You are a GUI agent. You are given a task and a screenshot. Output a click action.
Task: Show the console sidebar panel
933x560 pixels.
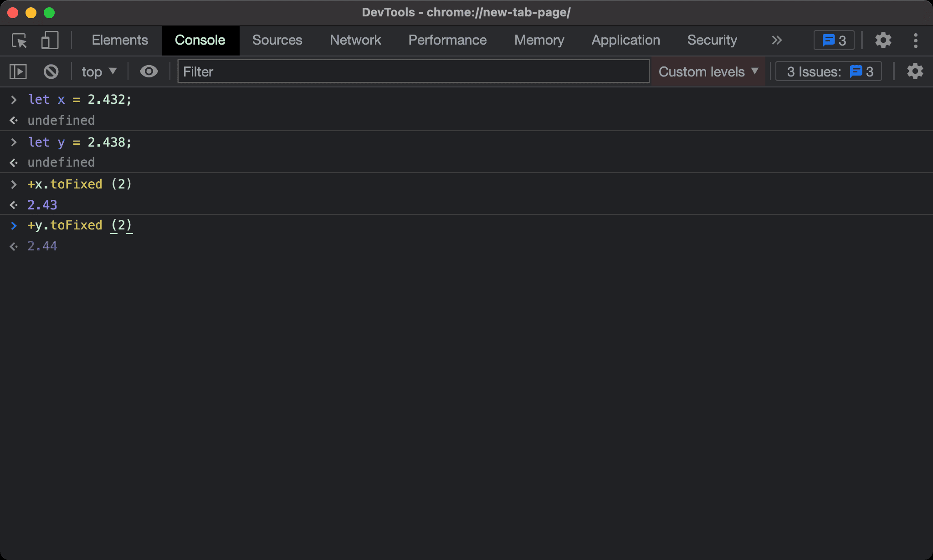point(18,71)
